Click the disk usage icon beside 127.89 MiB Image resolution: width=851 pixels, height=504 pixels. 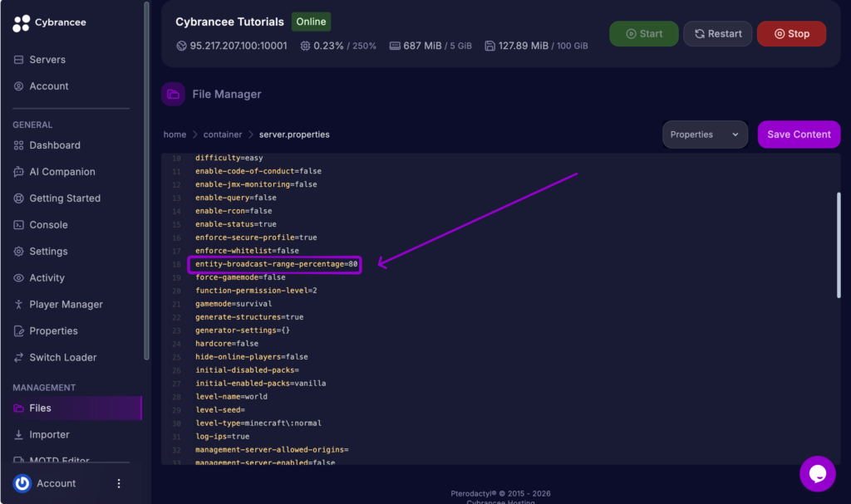point(489,46)
